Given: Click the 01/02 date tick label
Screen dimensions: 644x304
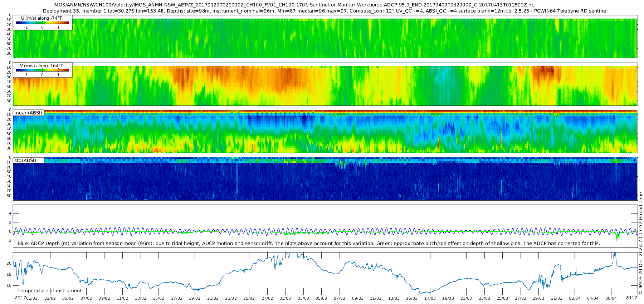Looking at the screenshot, I should (32, 298).
